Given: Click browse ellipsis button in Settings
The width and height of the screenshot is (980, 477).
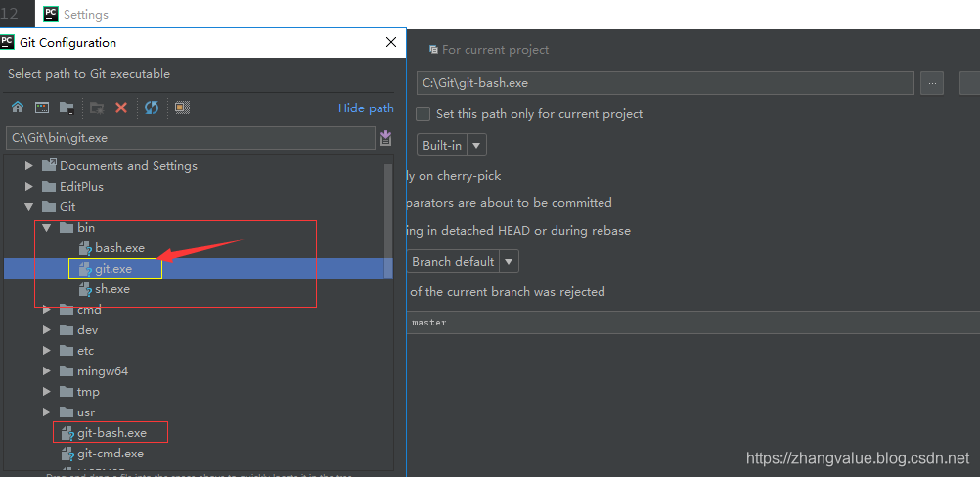Looking at the screenshot, I should 932,82.
